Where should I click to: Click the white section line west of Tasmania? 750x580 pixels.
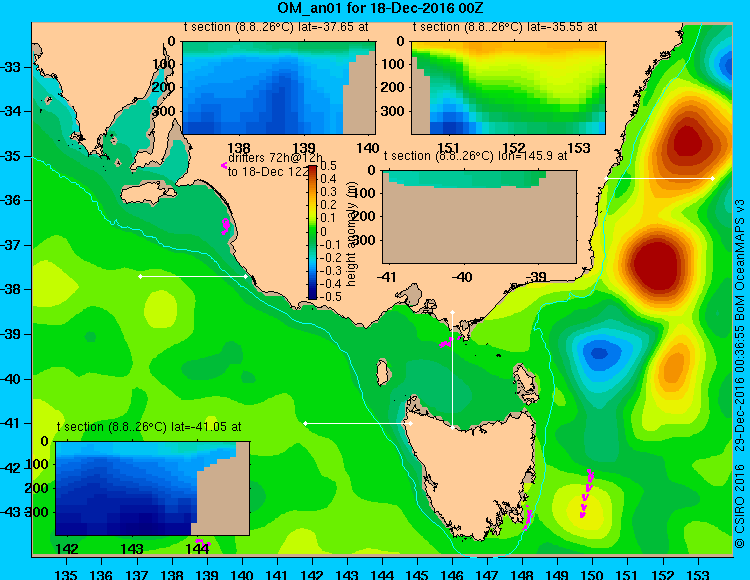(x=358, y=423)
